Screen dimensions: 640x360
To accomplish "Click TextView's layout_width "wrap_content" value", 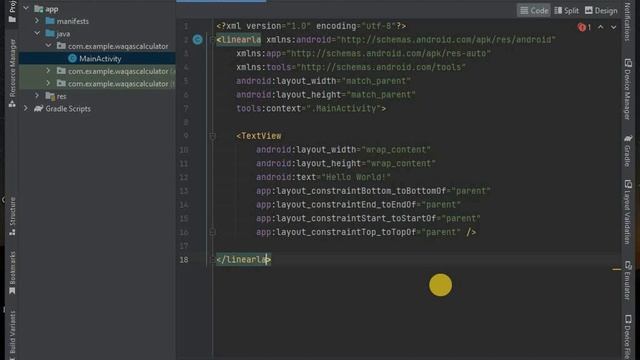I will click(396, 150).
